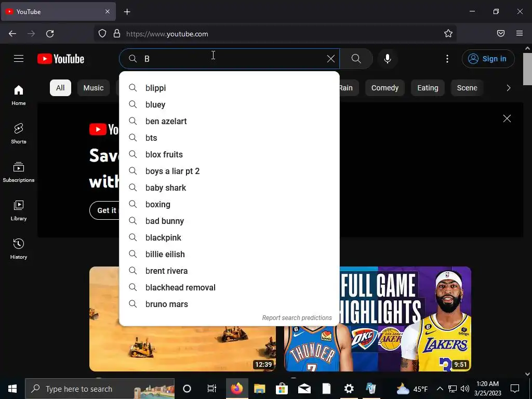Select the Comedy filter chip
This screenshot has width=532, height=399.
tap(385, 88)
